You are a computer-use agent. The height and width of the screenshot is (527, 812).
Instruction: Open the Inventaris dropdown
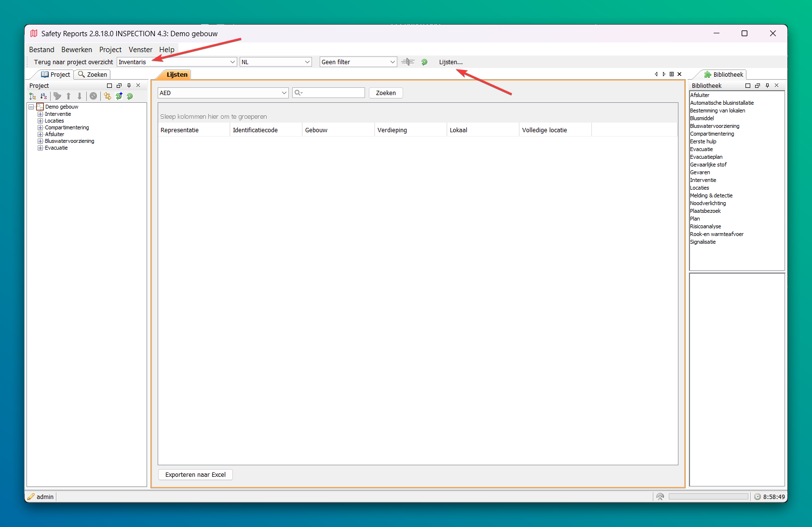coord(232,62)
